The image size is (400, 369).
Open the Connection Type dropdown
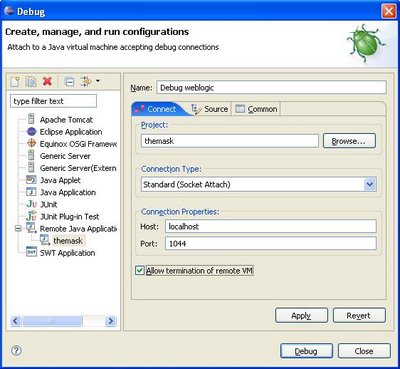coord(370,184)
